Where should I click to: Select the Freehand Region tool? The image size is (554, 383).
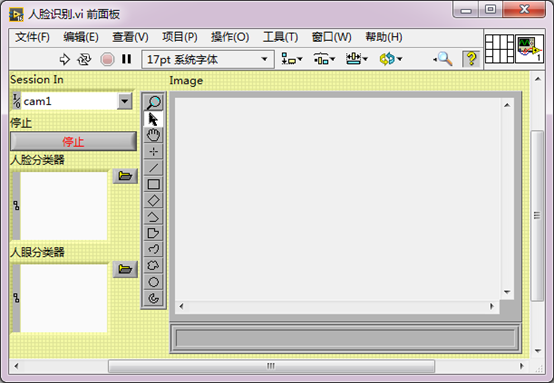pos(153,265)
